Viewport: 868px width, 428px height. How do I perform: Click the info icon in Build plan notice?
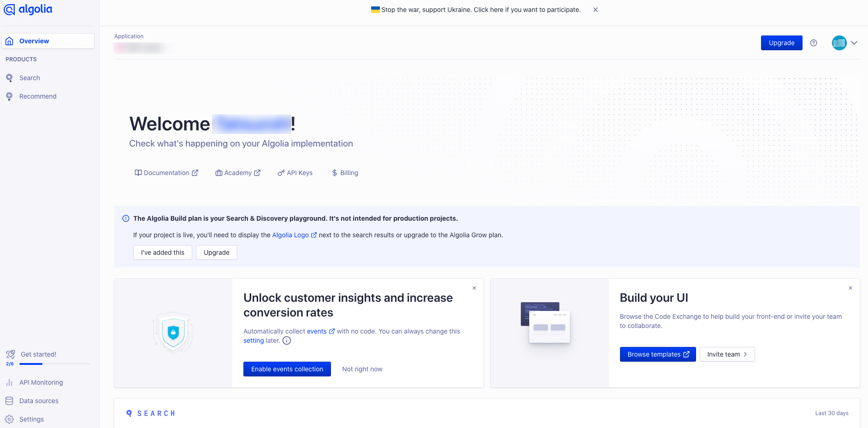coord(126,218)
